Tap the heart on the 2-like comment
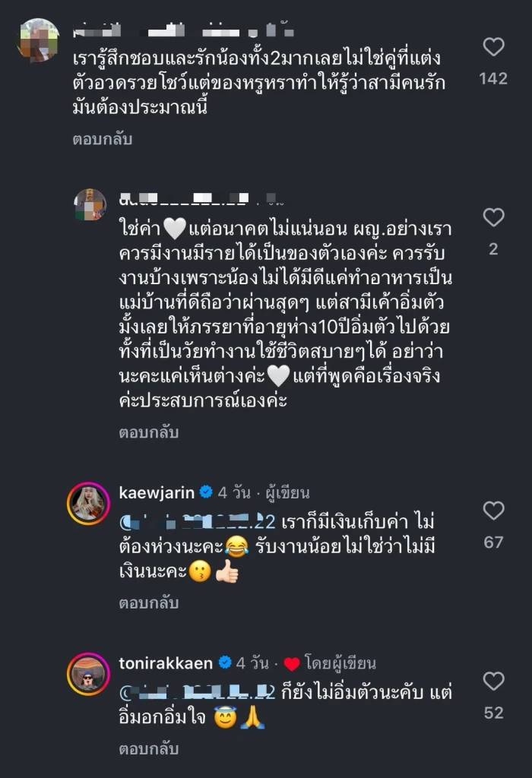Screen dimensions: 532x778 [494, 219]
